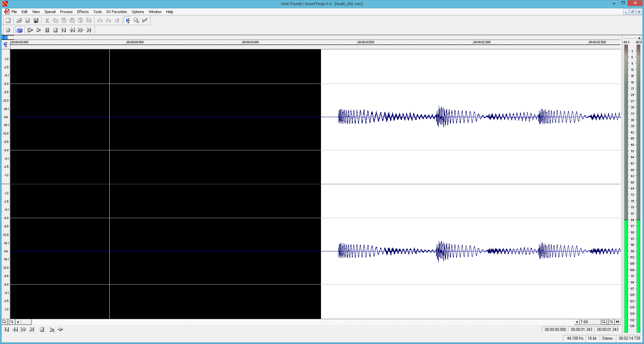Rewind in the transport toolbar
The height and width of the screenshot is (344, 644).
click(72, 30)
